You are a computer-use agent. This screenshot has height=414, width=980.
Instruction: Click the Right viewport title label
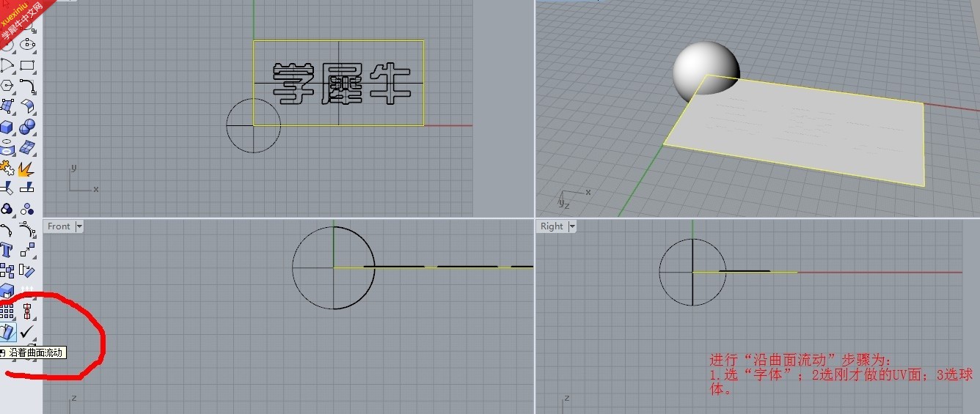tap(552, 226)
